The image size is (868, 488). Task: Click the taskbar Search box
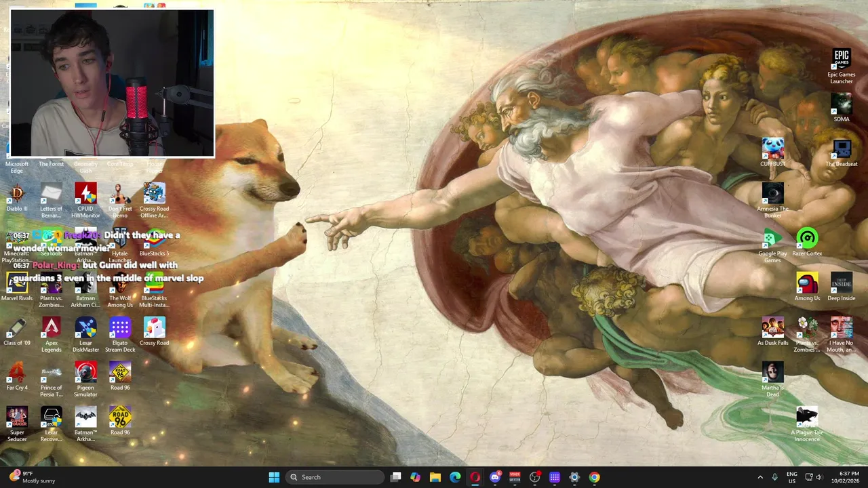click(x=335, y=477)
